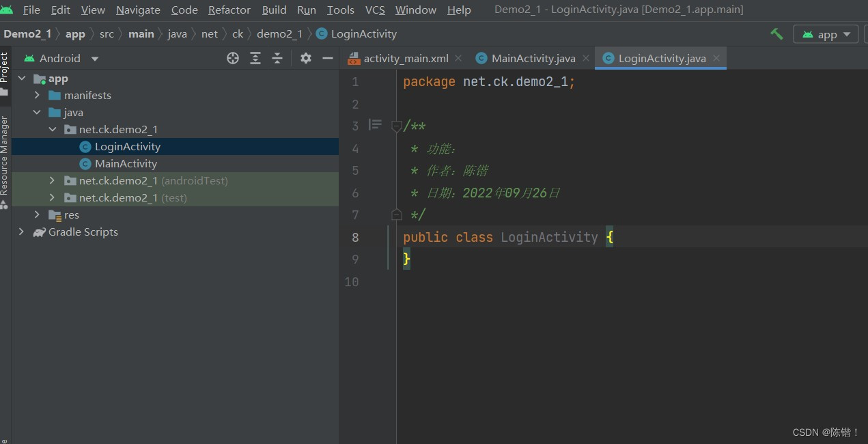Open the File menu
The width and height of the screenshot is (868, 444).
31,10
